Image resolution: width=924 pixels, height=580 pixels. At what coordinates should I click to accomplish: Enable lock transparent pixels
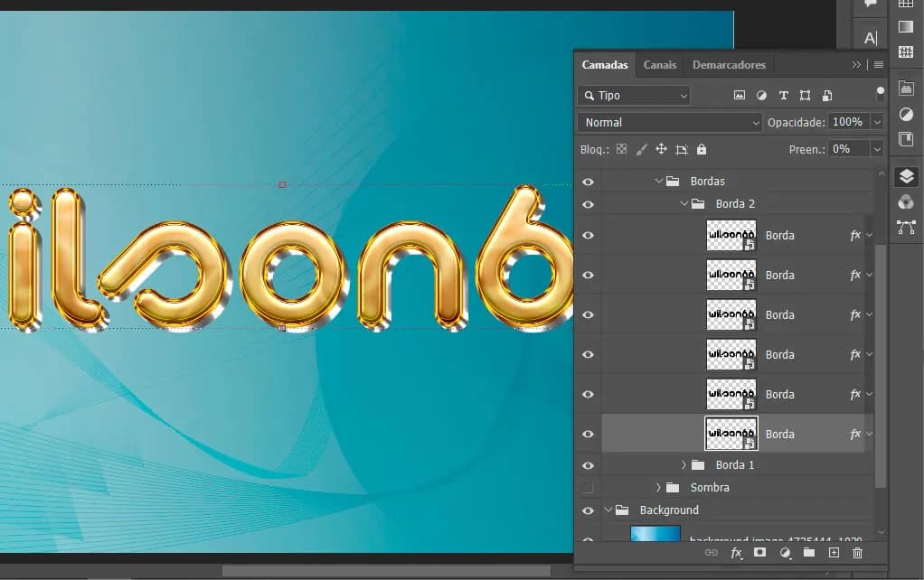coord(620,148)
